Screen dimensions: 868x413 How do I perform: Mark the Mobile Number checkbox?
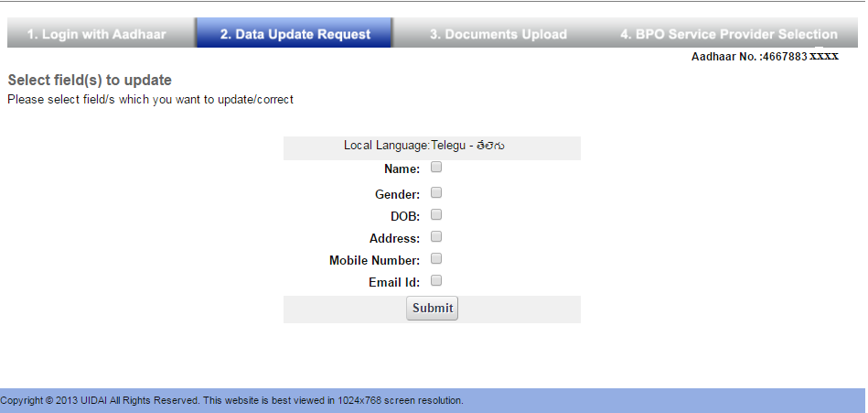click(x=436, y=259)
